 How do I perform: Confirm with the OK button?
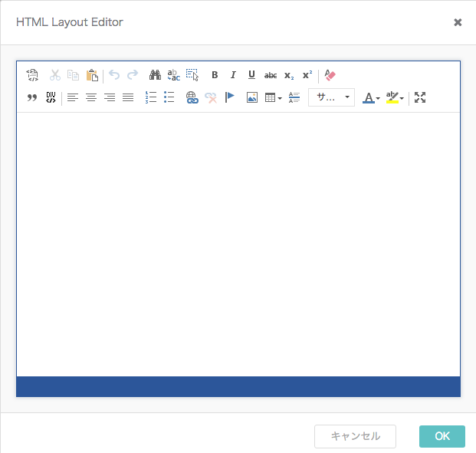[x=442, y=436]
